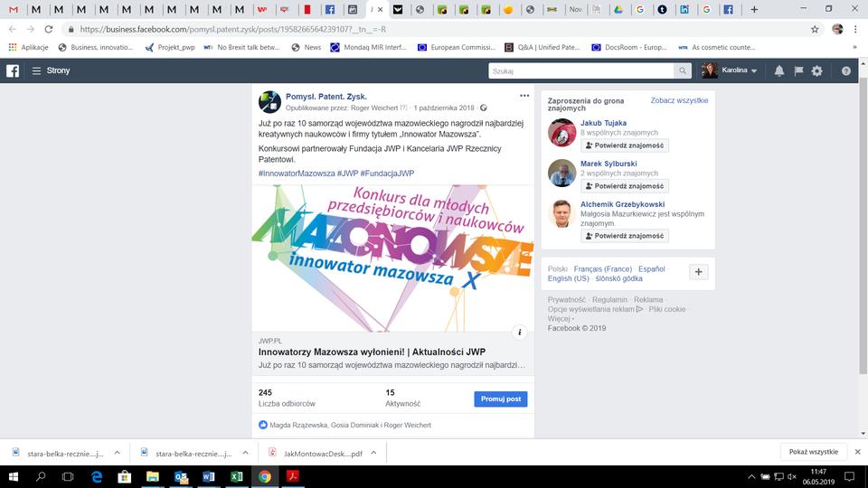Open Jakub Tujaka profile
The image size is (868, 488).
click(603, 123)
